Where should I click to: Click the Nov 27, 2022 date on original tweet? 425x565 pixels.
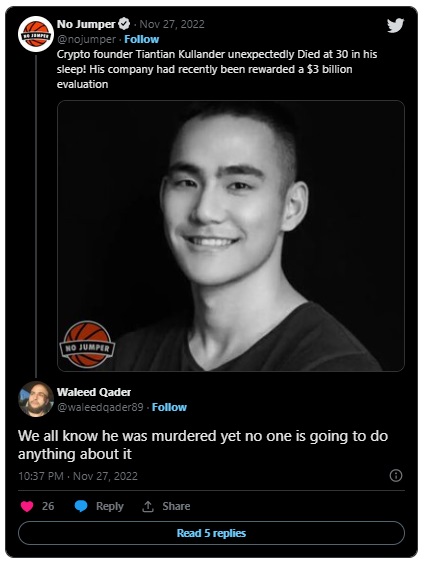coord(172,24)
